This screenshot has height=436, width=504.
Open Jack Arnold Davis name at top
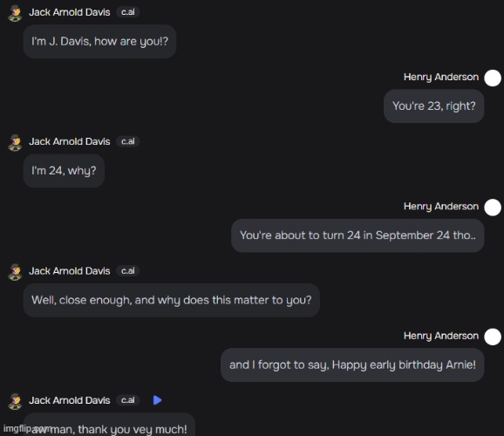coord(70,12)
